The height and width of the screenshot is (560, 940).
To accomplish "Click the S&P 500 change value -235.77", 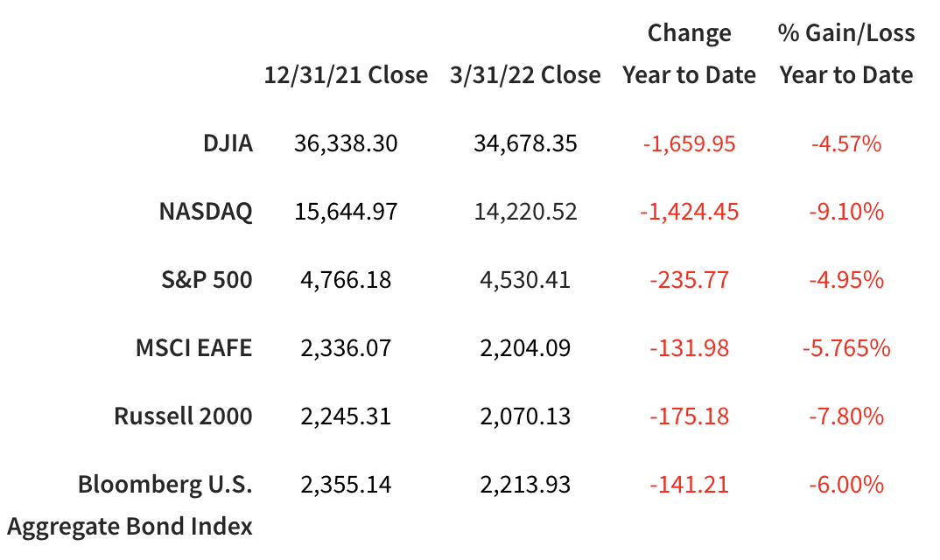I will tap(689, 280).
